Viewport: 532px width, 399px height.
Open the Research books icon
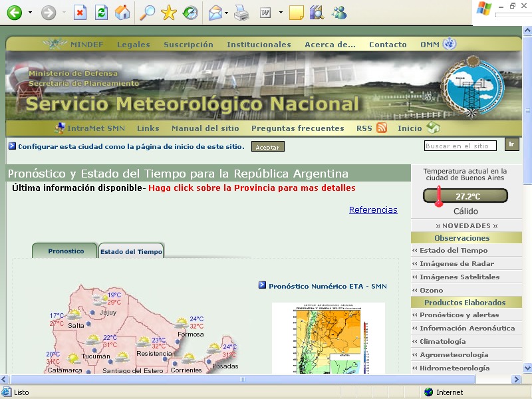[317, 13]
